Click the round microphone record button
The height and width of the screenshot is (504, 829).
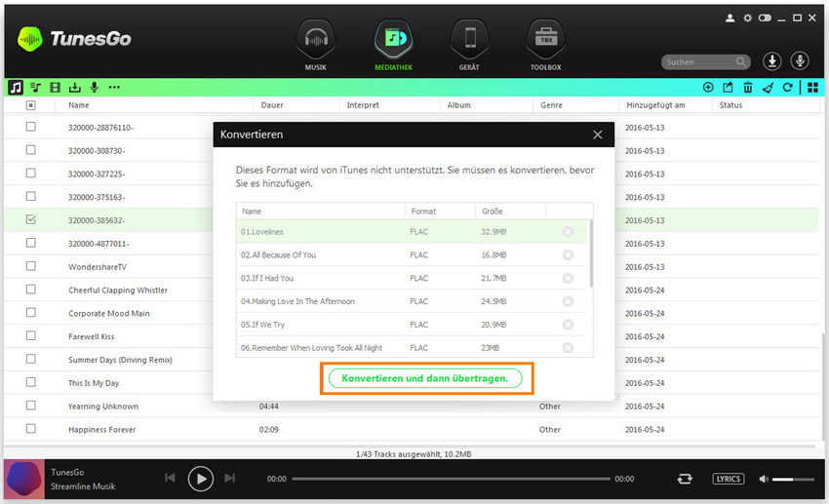pos(800,61)
